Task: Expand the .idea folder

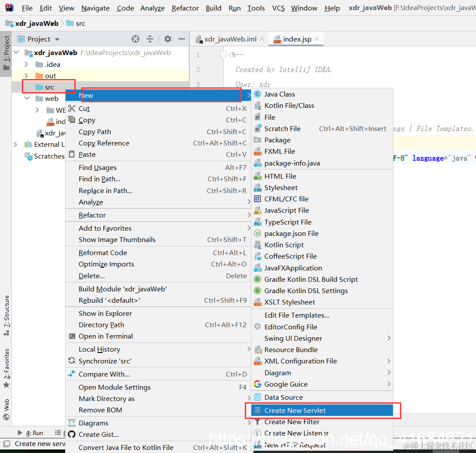Action: click(26, 64)
